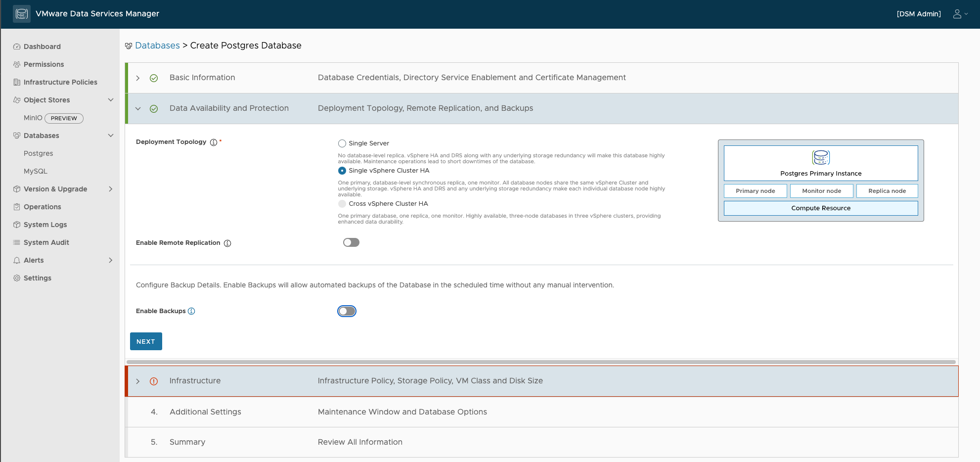Click the Enable Backups info icon

click(191, 311)
